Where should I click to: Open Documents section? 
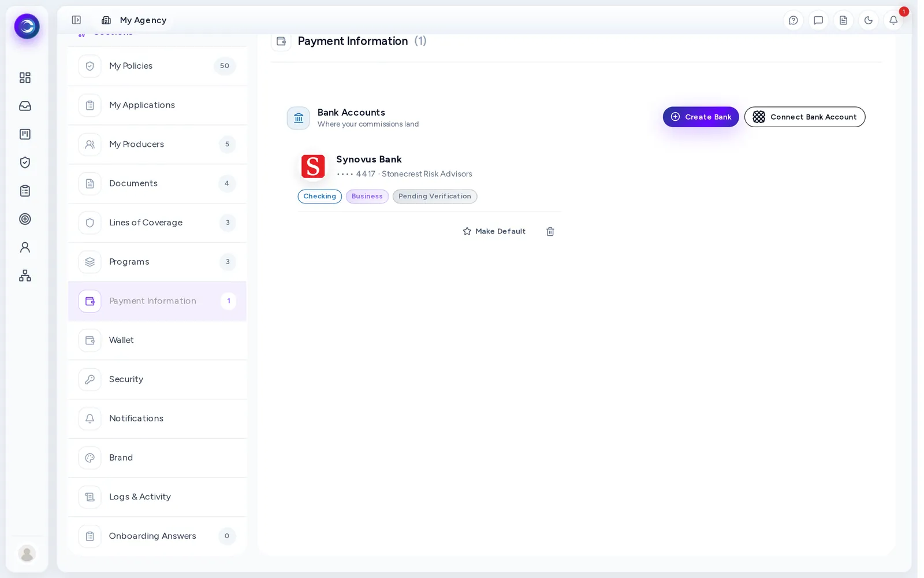(x=157, y=184)
